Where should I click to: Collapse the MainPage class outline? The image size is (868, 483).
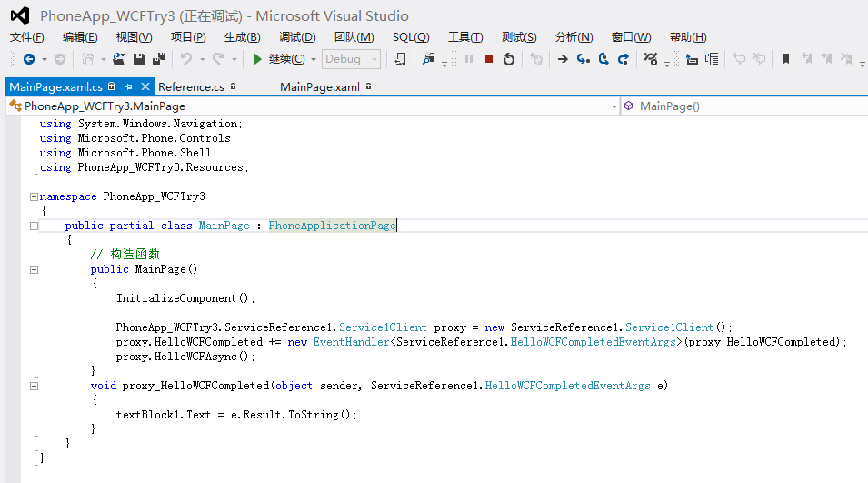[x=34, y=226]
